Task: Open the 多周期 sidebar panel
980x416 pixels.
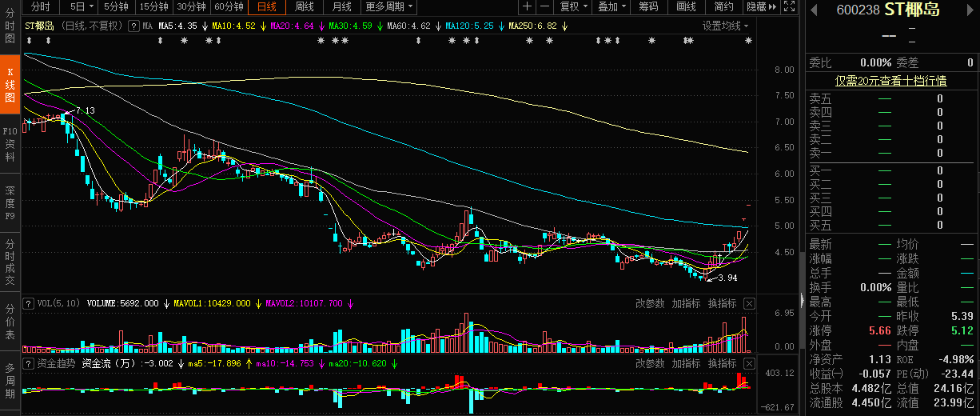Action: click(x=10, y=382)
